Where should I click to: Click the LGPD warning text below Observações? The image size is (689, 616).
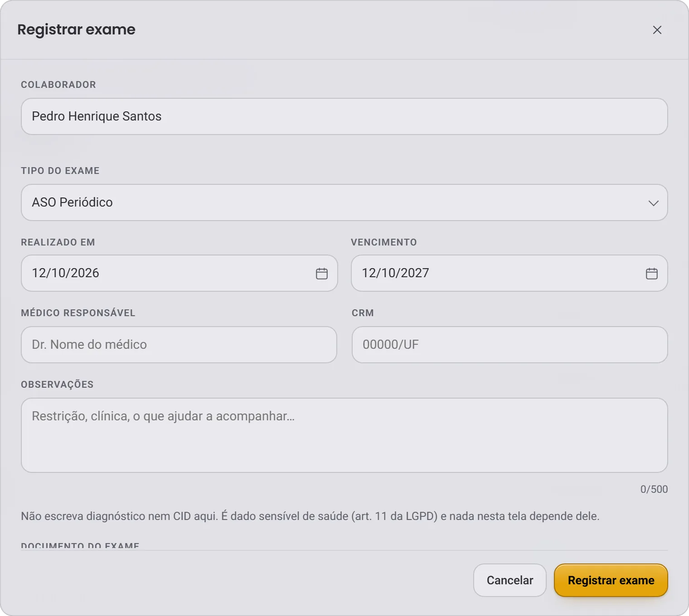(310, 516)
